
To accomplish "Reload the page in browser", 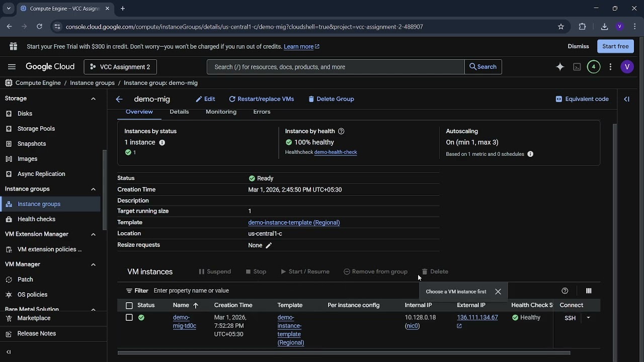I will (39, 27).
